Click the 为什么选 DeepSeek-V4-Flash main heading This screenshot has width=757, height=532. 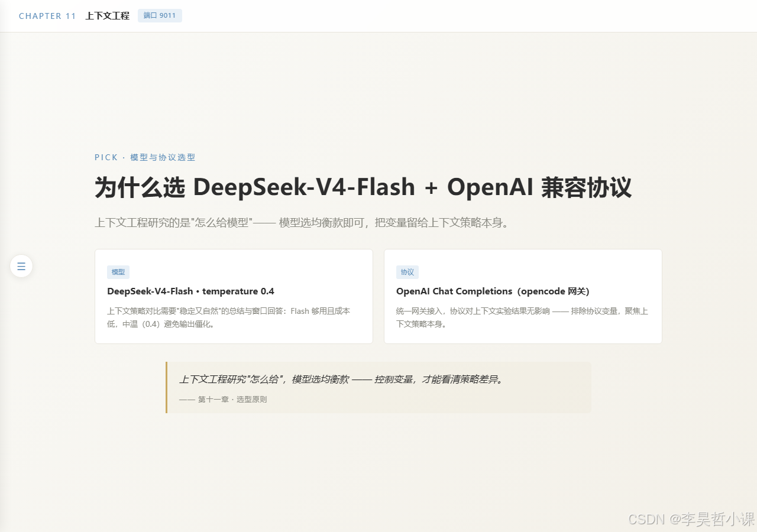[x=363, y=187]
